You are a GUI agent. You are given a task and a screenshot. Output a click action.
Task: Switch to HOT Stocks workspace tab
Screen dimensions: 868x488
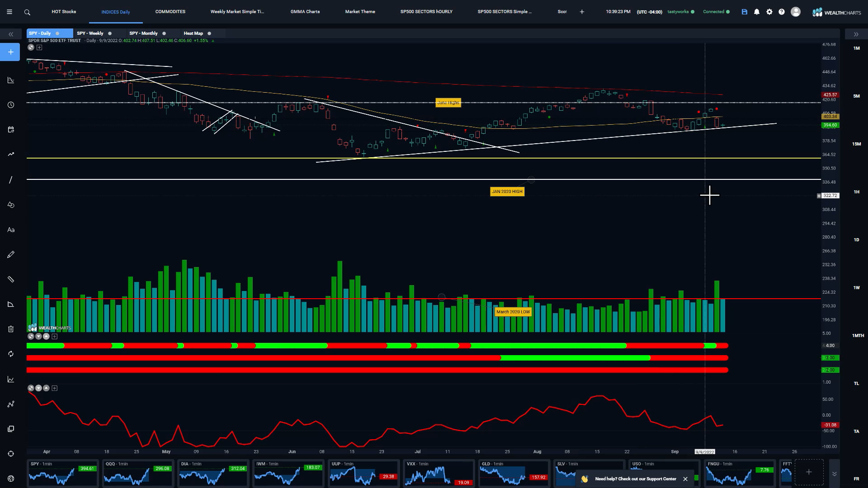(x=64, y=12)
